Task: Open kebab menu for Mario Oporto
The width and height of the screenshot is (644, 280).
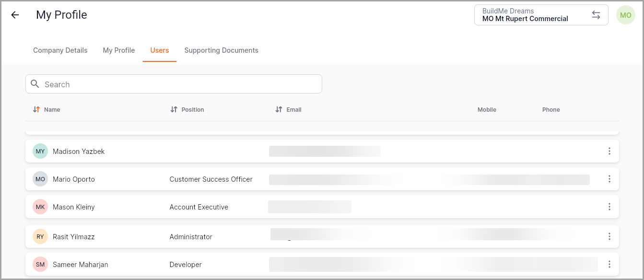Action: [x=609, y=179]
